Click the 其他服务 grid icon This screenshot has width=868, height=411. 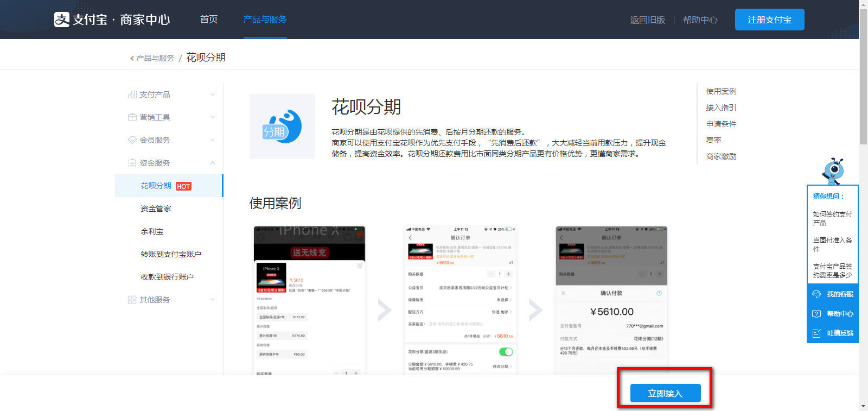[x=132, y=300]
